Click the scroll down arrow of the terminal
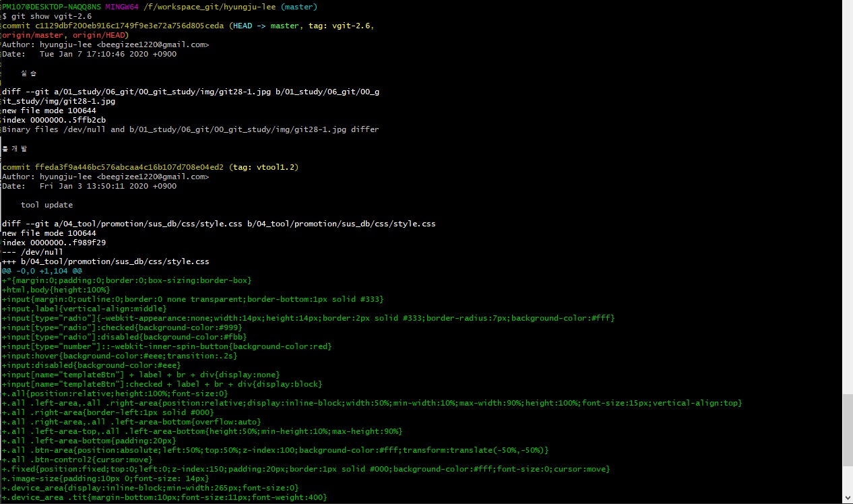 click(847, 499)
